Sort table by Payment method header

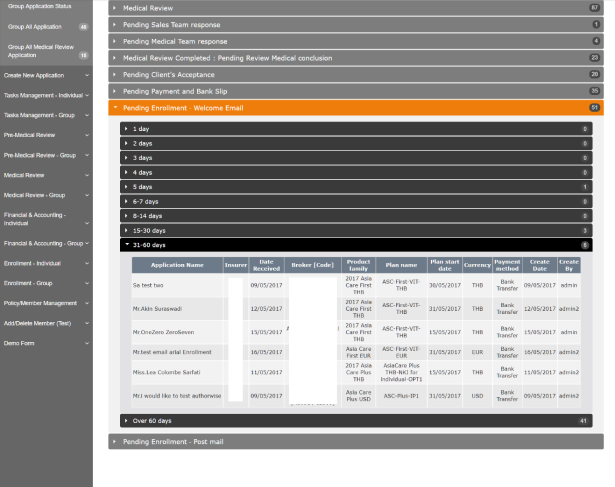(507, 265)
